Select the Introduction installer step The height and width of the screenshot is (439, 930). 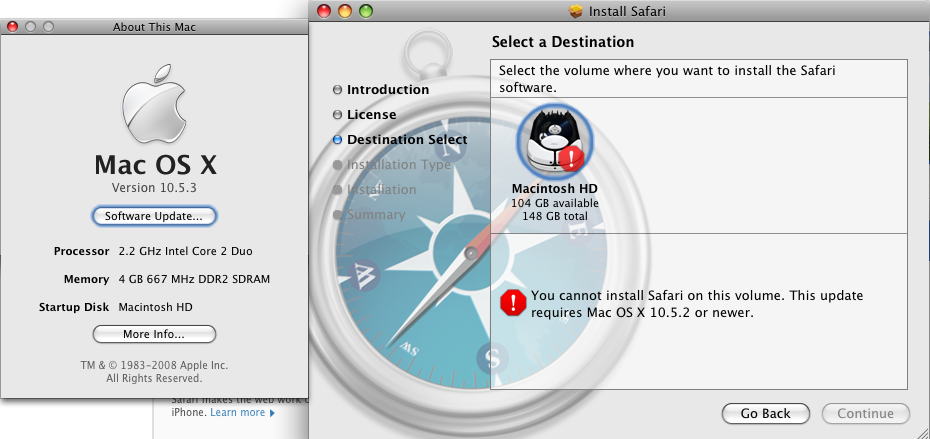pyautogui.click(x=388, y=90)
